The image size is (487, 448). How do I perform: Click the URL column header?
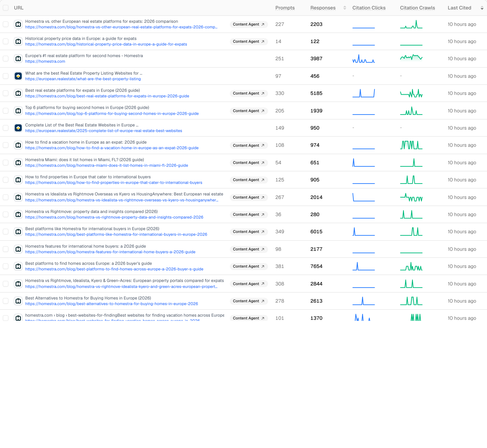(19, 8)
